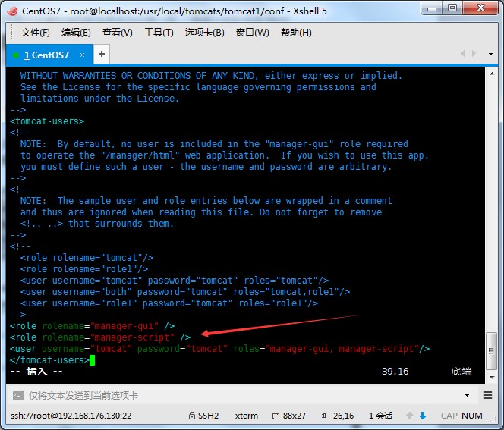Click the NUM indicator in status bar
The height and width of the screenshot is (430, 504).
click(x=472, y=416)
